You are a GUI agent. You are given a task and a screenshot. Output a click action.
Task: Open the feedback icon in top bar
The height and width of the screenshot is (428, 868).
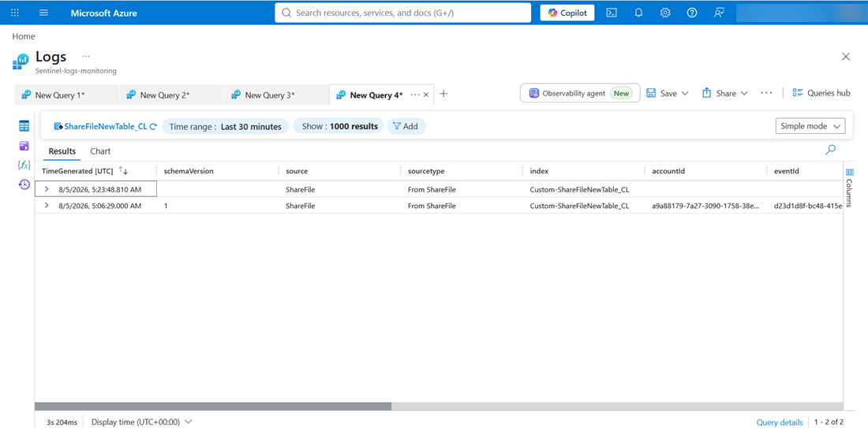719,13
